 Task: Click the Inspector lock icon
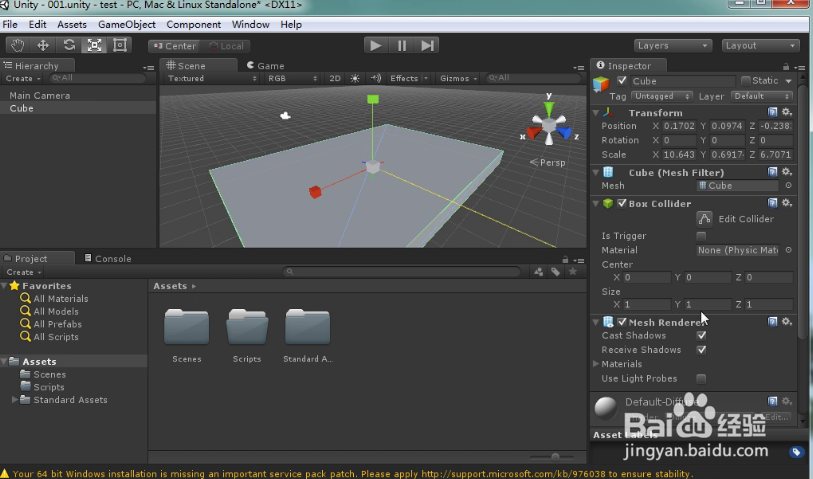[786, 67]
